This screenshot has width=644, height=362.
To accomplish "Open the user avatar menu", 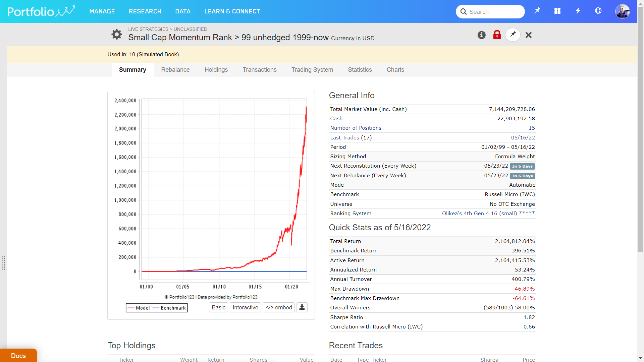I will pyautogui.click(x=622, y=11).
